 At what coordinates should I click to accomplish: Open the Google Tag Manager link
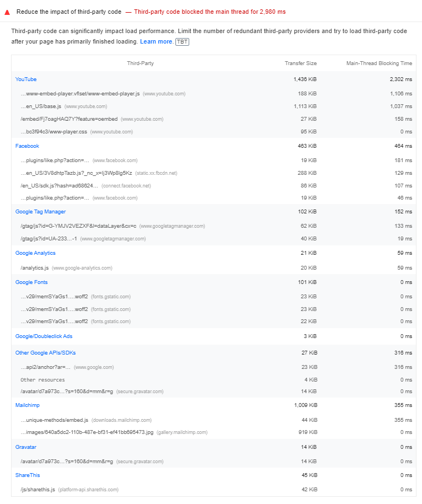(x=40, y=211)
